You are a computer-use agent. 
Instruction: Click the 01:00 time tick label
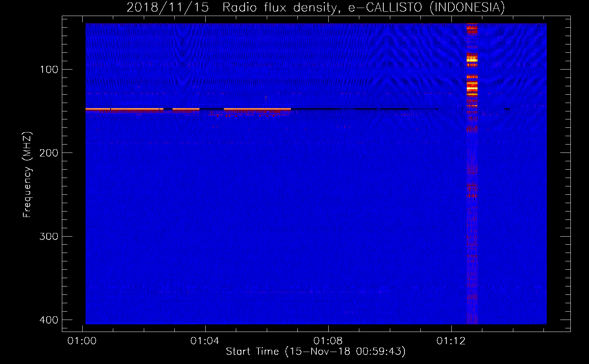82,341
